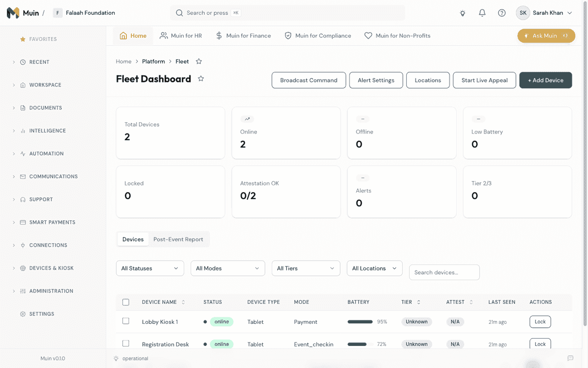Screen dimensions: 588x368
Task: Open Muin for Compliance tab
Action: tap(318, 36)
